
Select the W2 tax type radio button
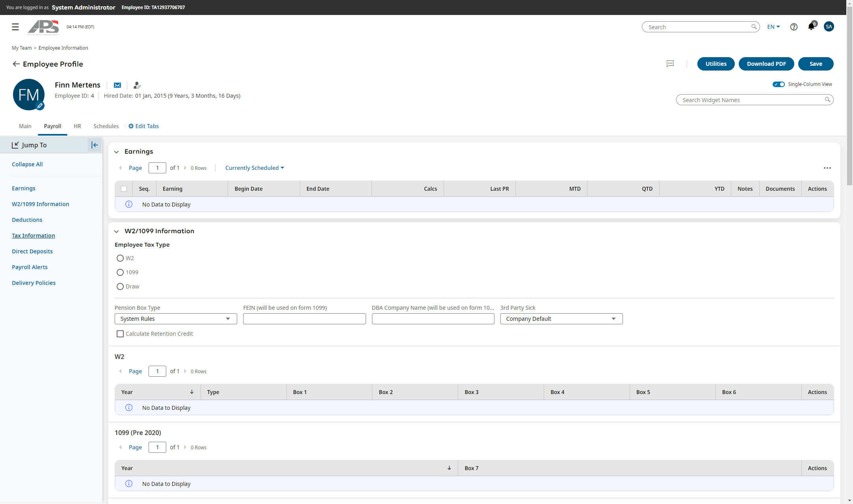tap(120, 258)
